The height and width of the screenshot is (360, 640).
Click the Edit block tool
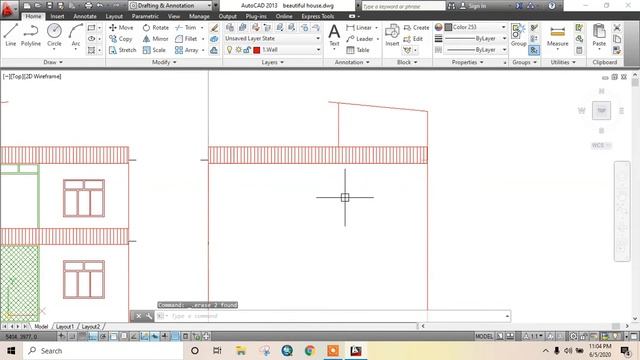point(413,39)
